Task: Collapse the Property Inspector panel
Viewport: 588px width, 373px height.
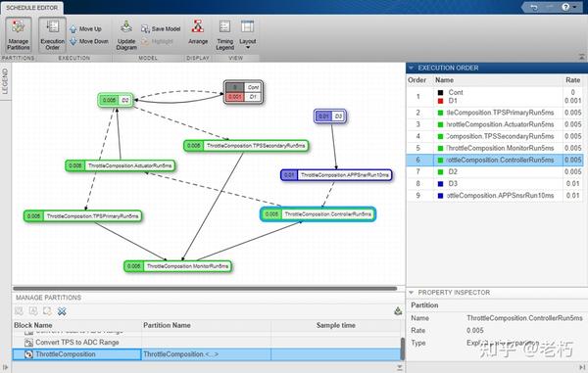Action: (x=411, y=292)
